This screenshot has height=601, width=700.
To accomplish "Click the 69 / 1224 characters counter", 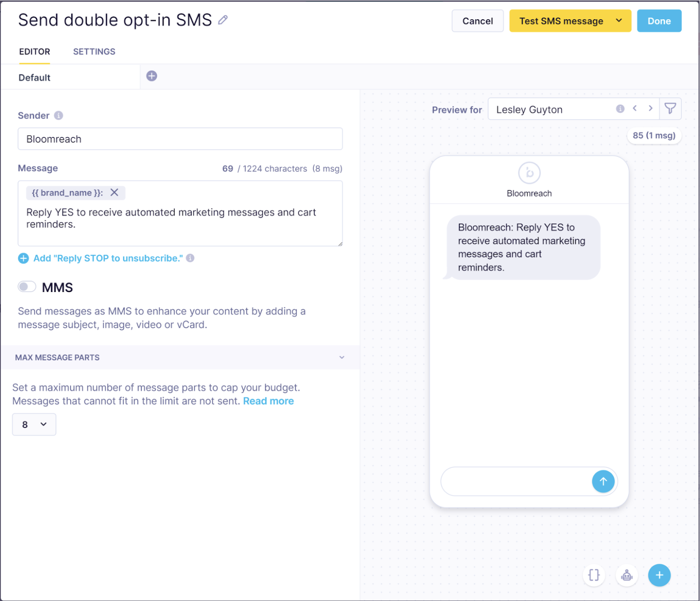I will coord(265,169).
